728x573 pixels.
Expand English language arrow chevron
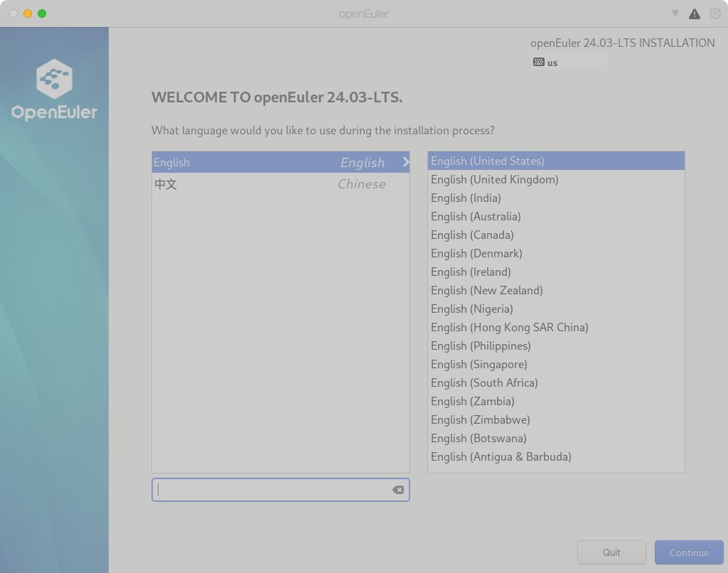pos(405,162)
